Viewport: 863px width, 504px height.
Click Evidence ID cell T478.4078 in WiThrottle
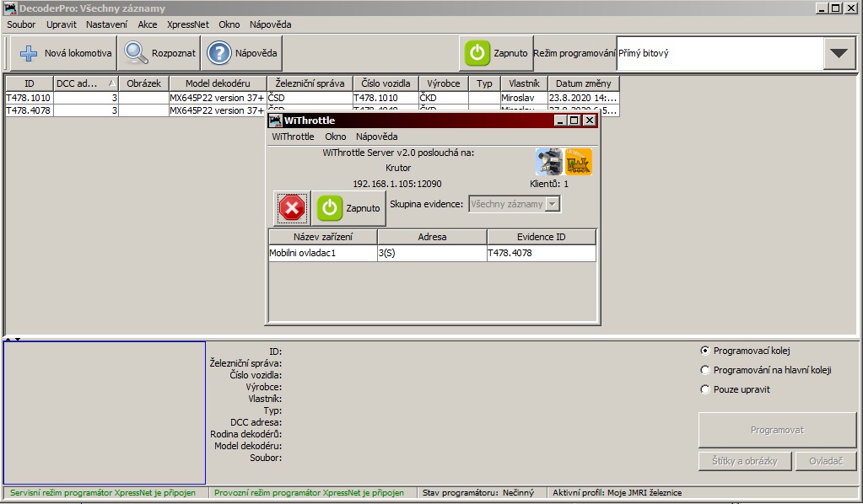click(542, 253)
